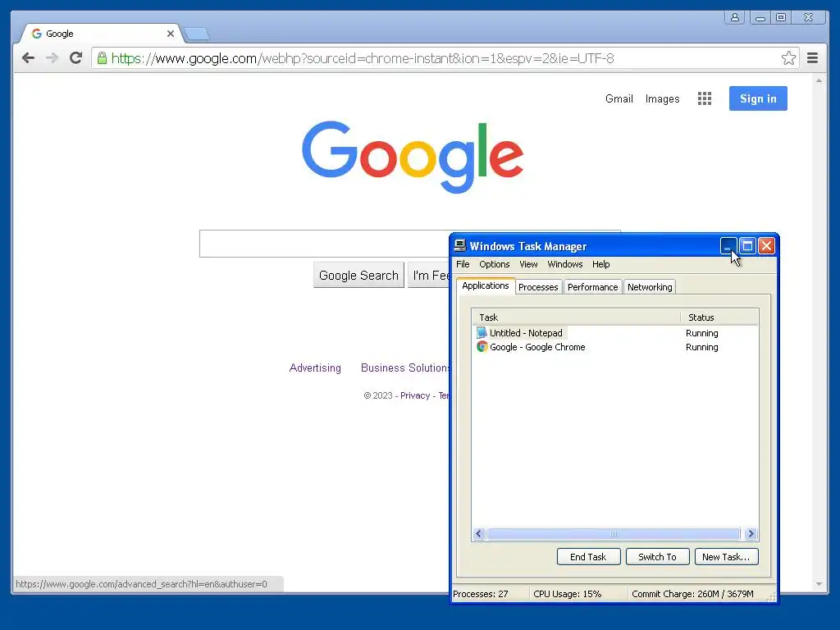Click the I'm Feeling Lucky button
The width and height of the screenshot is (840, 630).
(429, 275)
